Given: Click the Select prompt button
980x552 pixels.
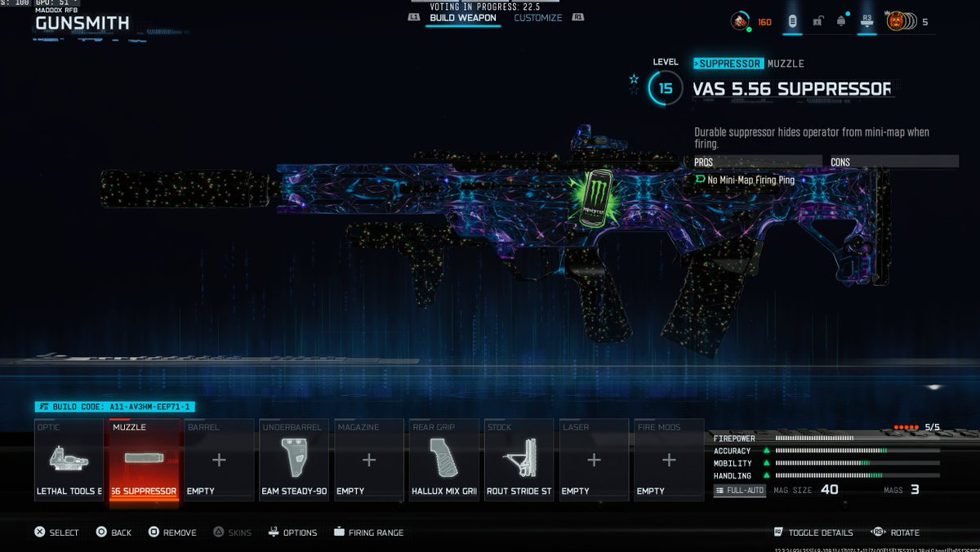Looking at the screenshot, I should pyautogui.click(x=56, y=532).
